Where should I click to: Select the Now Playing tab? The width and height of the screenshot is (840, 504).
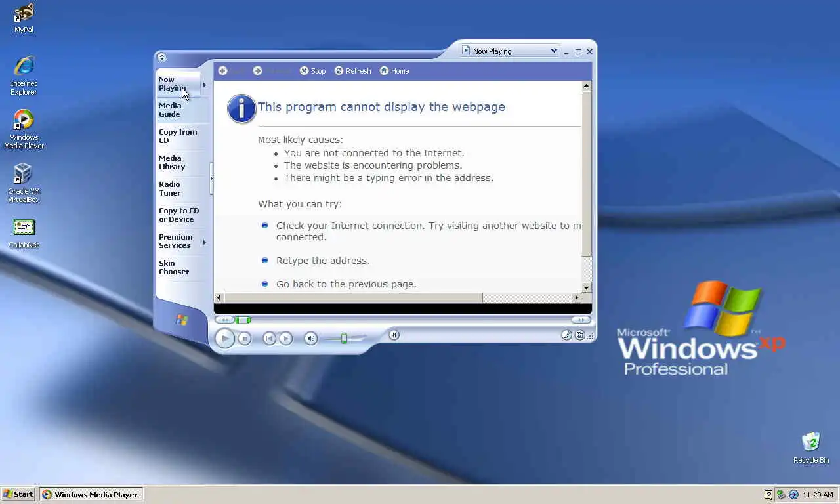click(178, 84)
